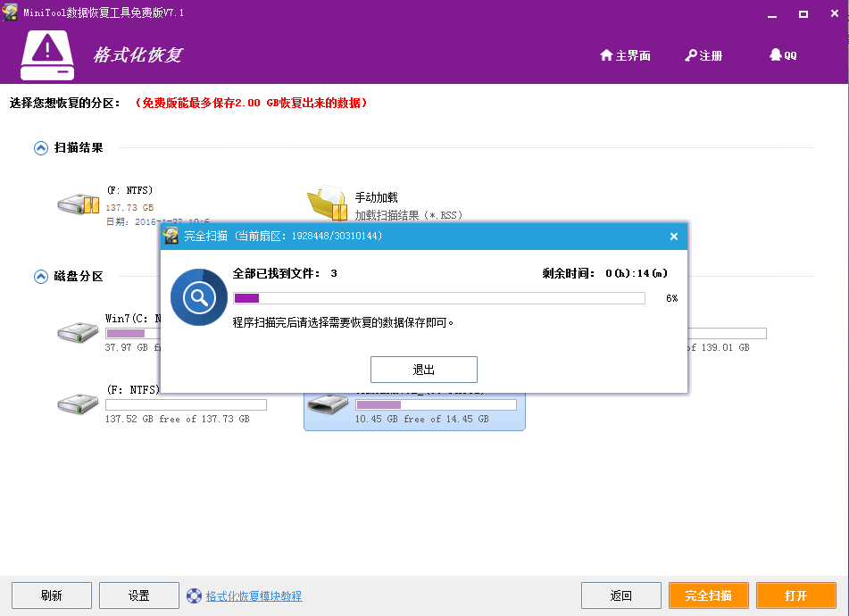Image resolution: width=849 pixels, height=616 pixels.
Task: Click the 返回 back button
Action: pyautogui.click(x=621, y=595)
